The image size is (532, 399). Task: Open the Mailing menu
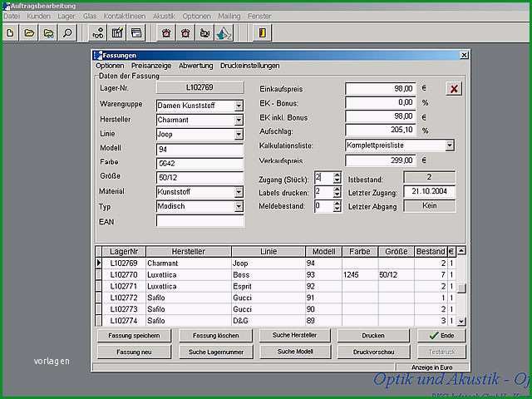tap(229, 16)
